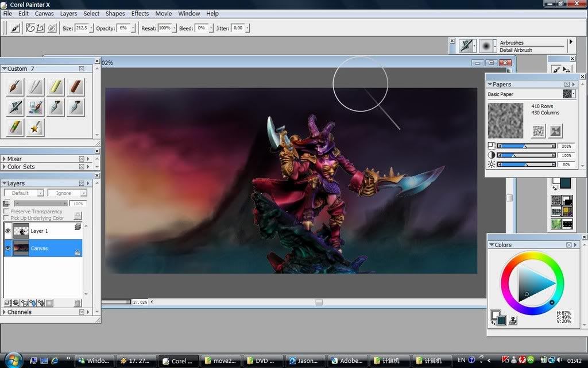Click the volume icon in system tray
This screenshot has width=588, height=368.
(x=559, y=360)
